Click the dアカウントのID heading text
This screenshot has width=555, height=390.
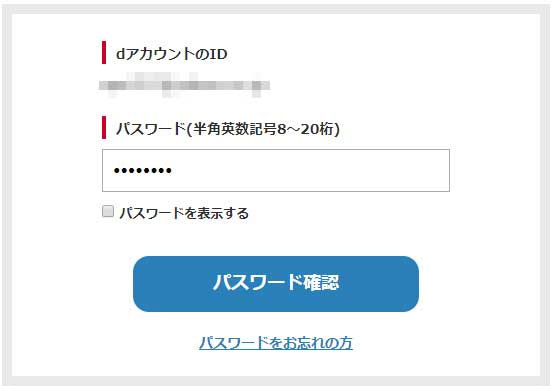click(x=172, y=54)
